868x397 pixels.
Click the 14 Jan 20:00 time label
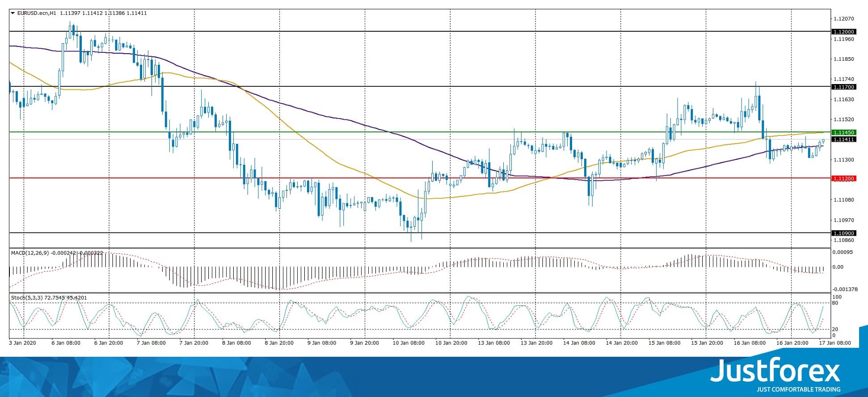(622, 343)
